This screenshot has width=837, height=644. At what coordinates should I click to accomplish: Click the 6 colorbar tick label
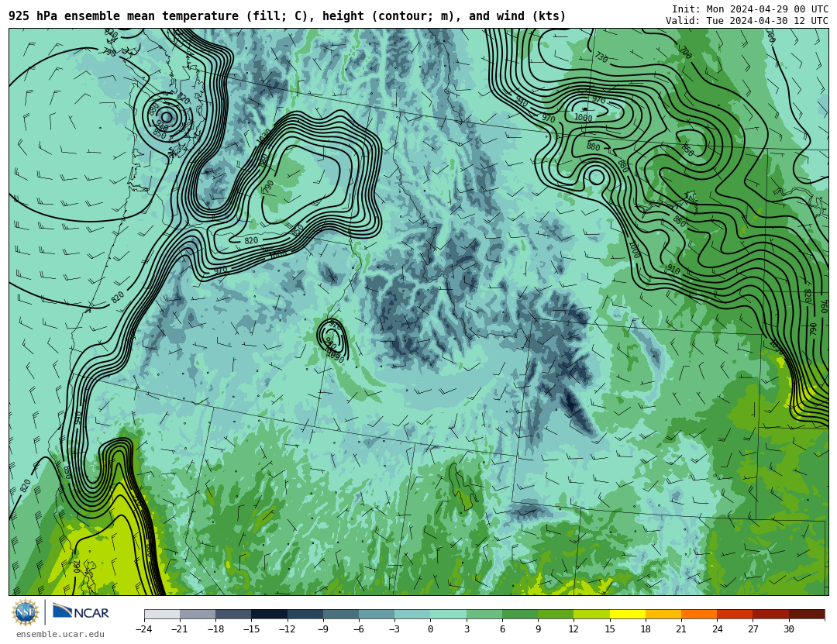[502, 629]
